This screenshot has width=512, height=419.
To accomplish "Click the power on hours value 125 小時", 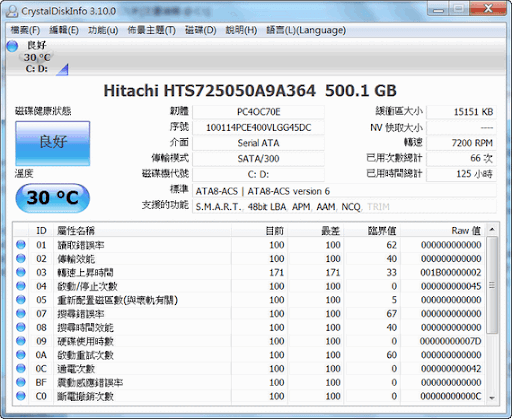I will click(461, 174).
